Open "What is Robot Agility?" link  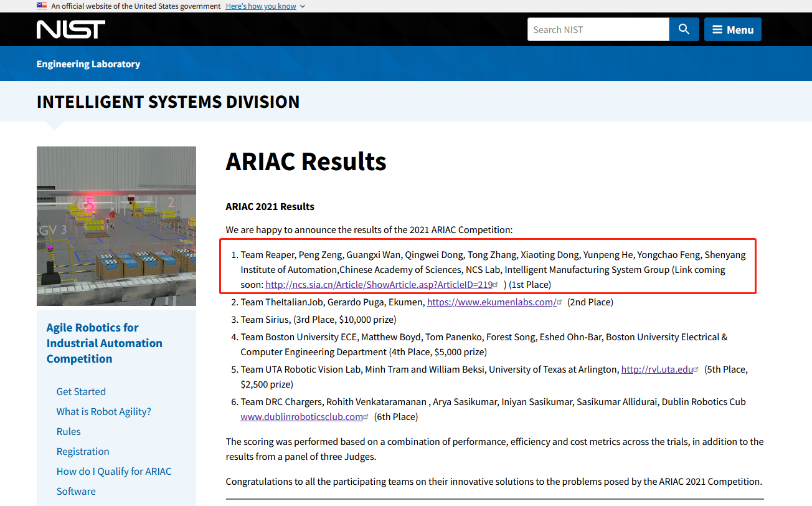[x=103, y=411]
